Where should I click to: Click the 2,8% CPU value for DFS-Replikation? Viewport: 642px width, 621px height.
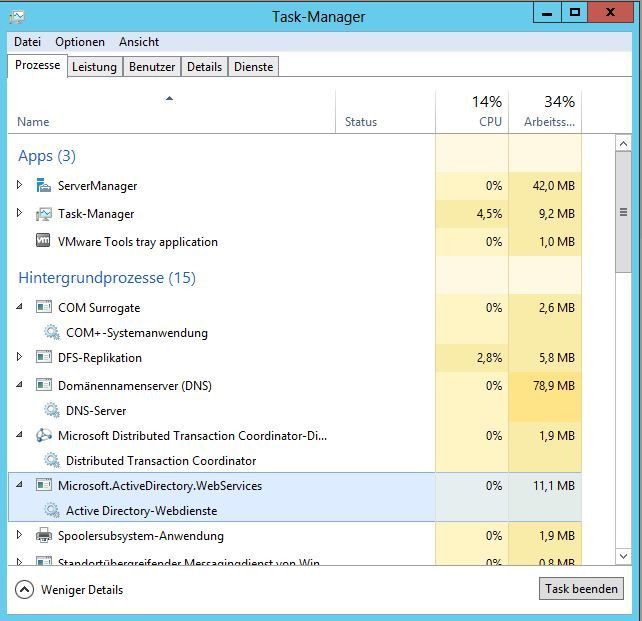tap(489, 358)
